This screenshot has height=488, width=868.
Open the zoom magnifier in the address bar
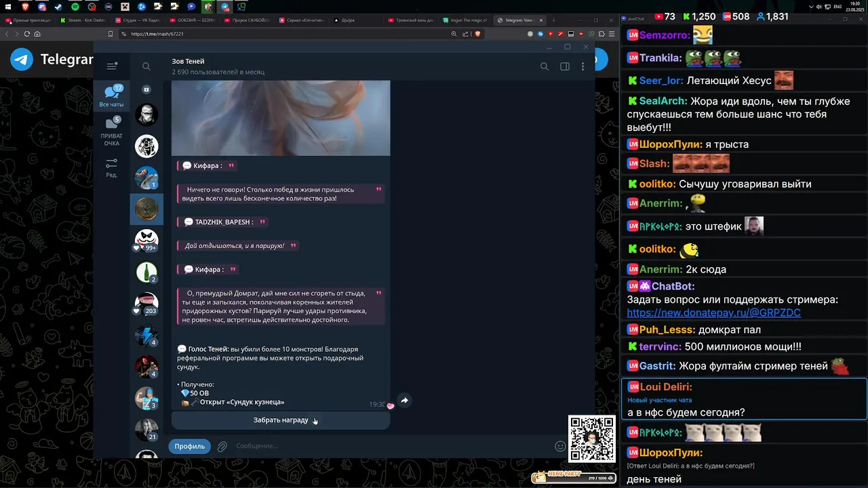coord(454,34)
